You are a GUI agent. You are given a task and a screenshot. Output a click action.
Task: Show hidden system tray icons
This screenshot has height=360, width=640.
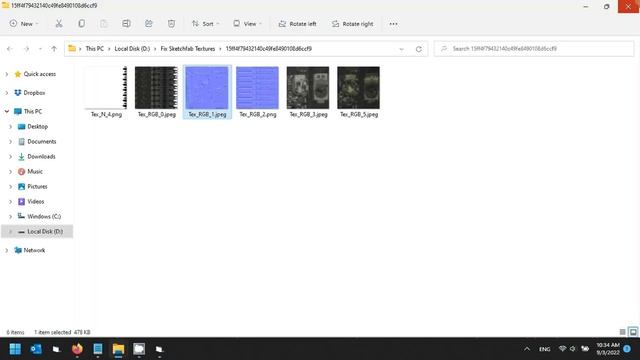pos(527,349)
